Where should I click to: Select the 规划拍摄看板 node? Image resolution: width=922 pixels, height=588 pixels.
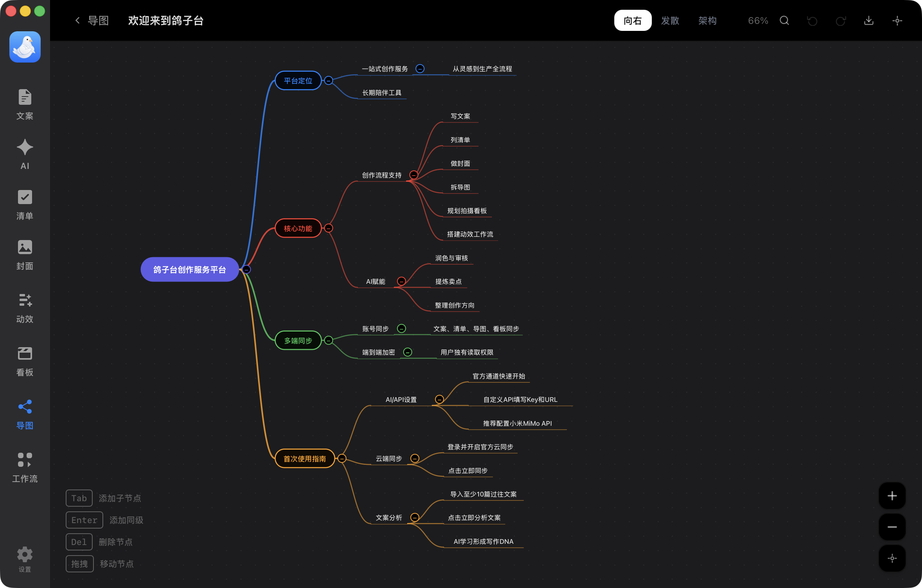click(467, 211)
